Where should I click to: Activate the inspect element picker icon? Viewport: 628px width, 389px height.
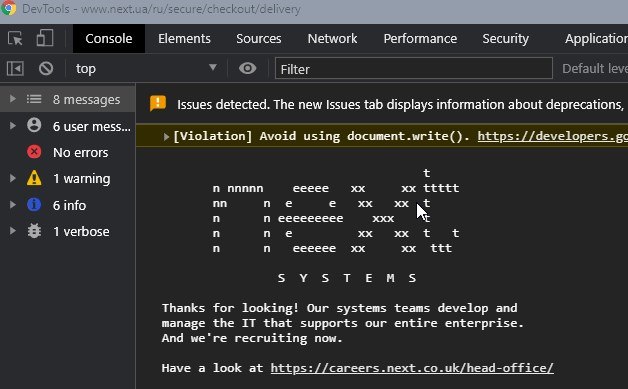(15, 38)
